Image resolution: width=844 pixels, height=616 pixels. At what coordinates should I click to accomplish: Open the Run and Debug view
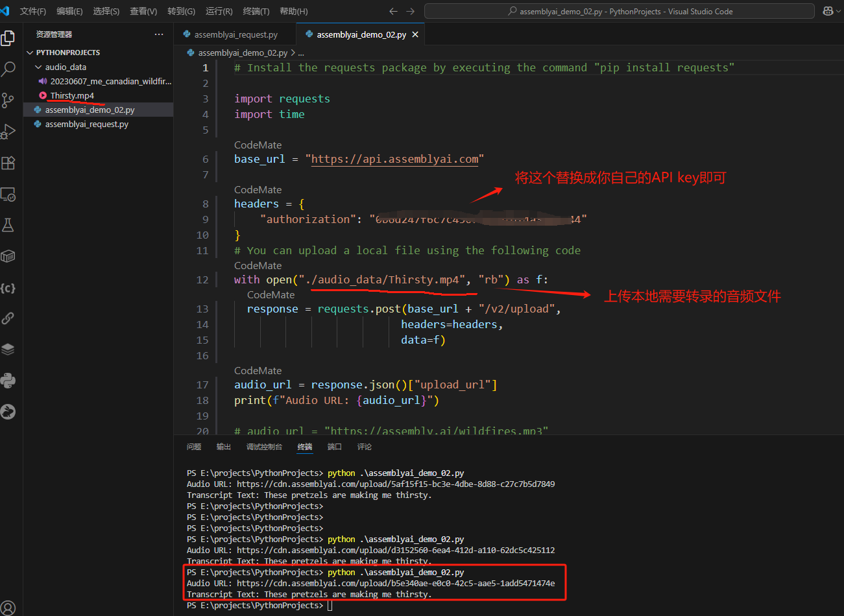pos(8,131)
